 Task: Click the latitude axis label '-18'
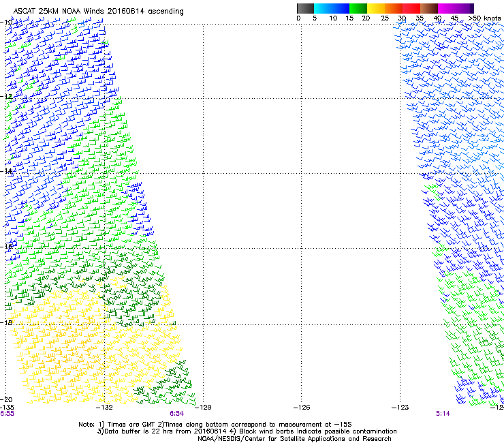point(6,322)
